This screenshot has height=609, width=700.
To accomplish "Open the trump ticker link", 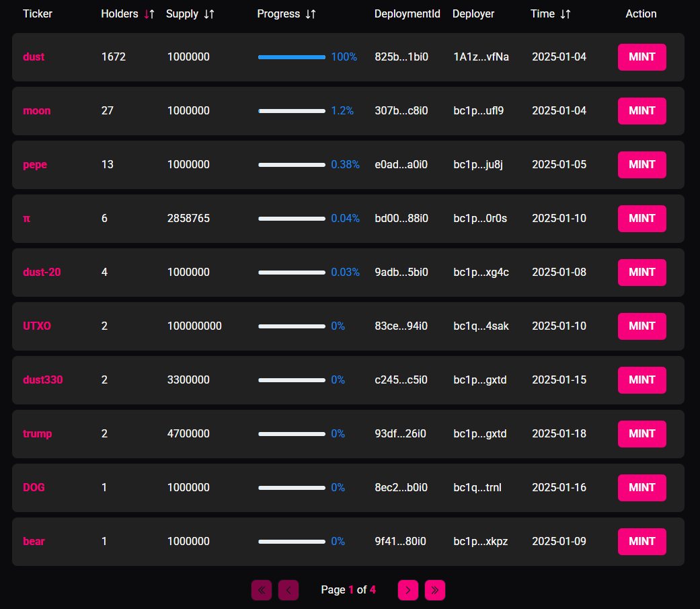I will click(38, 434).
